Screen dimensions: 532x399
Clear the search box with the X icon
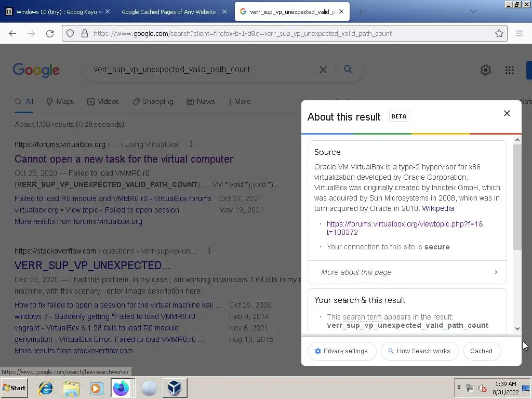[x=323, y=70]
